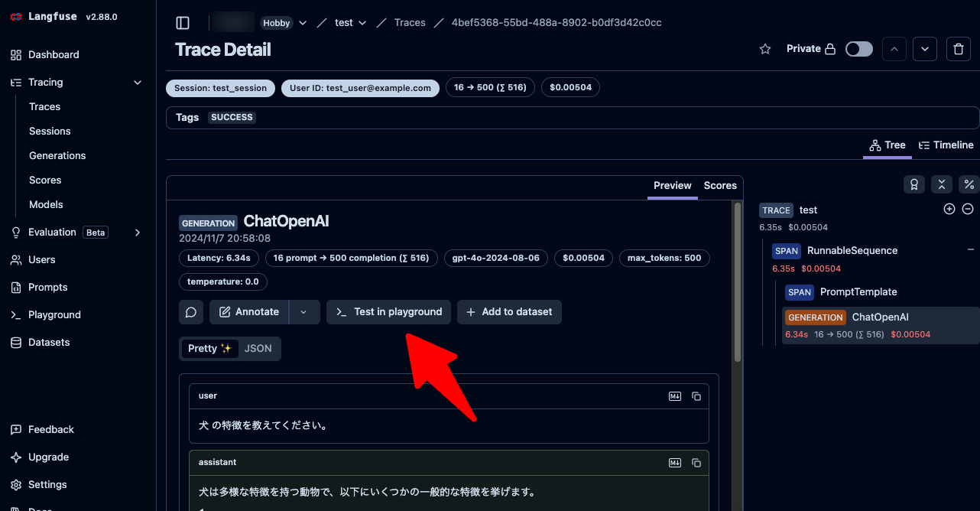Screen dimensions: 980x511
Task: Go to previous trace arrow
Action: pos(894,49)
